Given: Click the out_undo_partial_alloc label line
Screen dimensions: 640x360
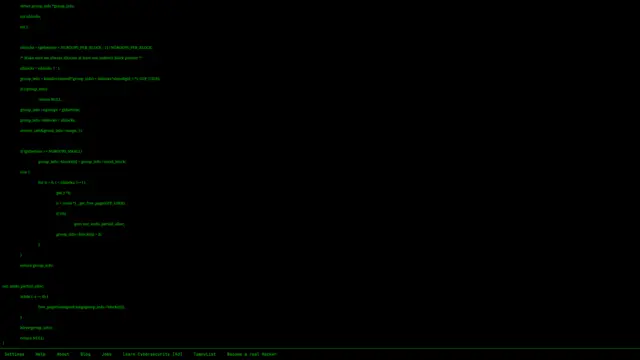Looking at the screenshot, I should click(x=23, y=287).
